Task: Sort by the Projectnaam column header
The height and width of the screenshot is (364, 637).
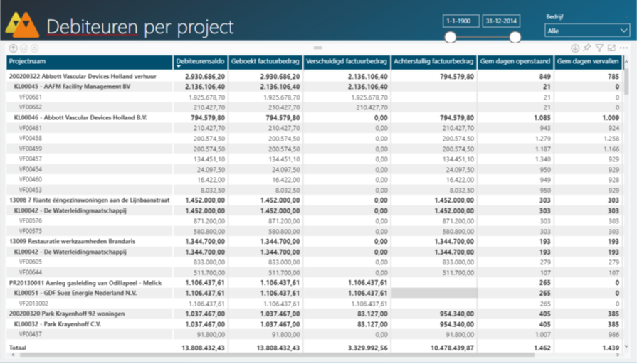Action: [x=90, y=62]
